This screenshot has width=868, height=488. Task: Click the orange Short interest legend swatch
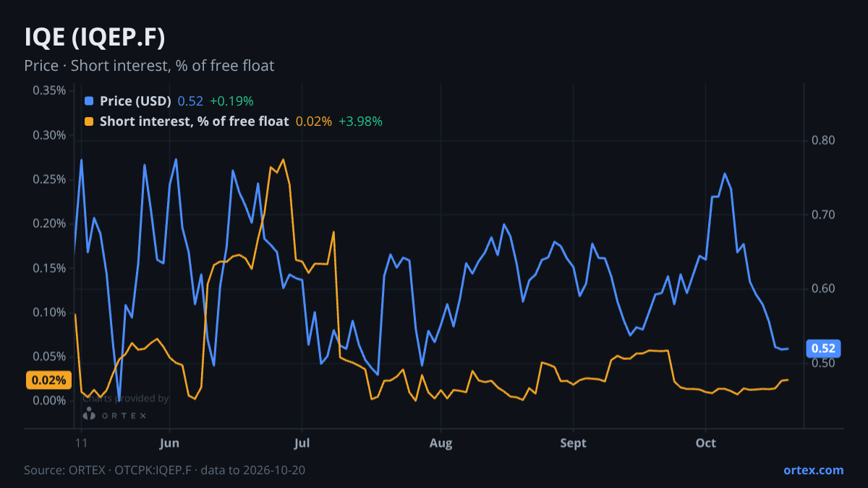pos(89,121)
